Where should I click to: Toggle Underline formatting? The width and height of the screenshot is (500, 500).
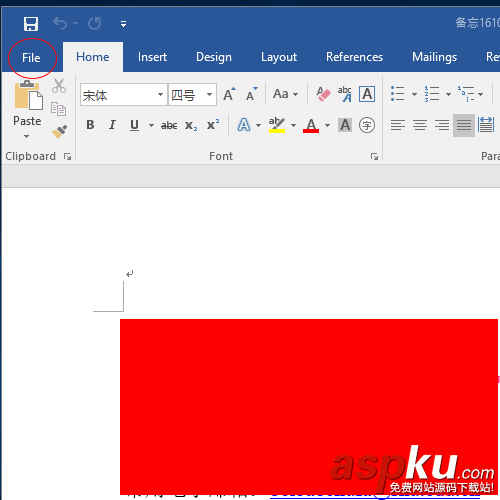coord(134,125)
